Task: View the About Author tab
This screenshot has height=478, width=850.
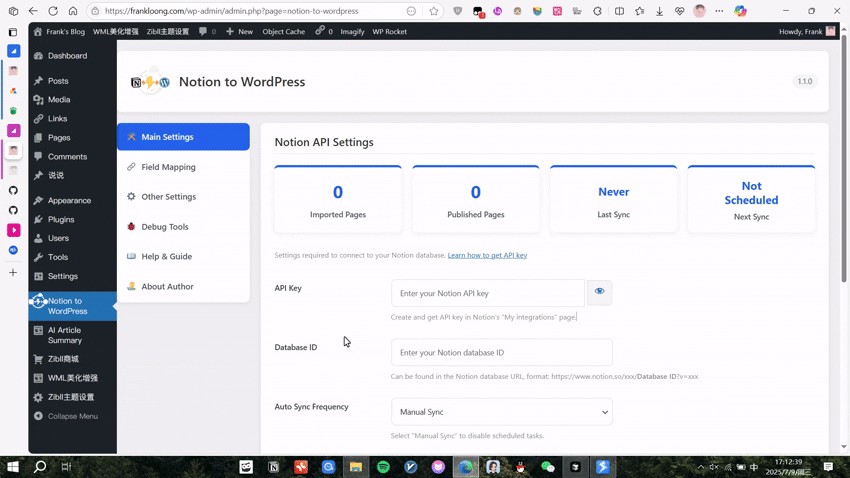Action: click(183, 286)
